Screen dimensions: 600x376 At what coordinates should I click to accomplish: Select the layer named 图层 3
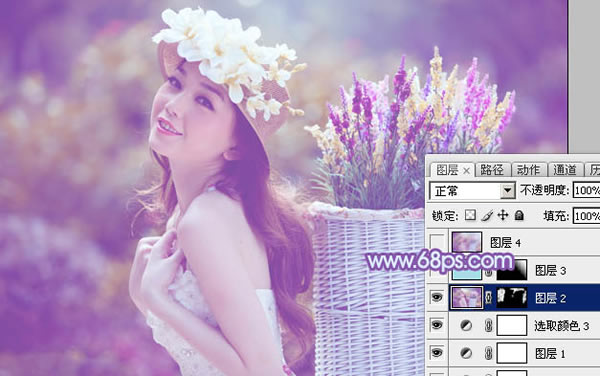tap(550, 270)
